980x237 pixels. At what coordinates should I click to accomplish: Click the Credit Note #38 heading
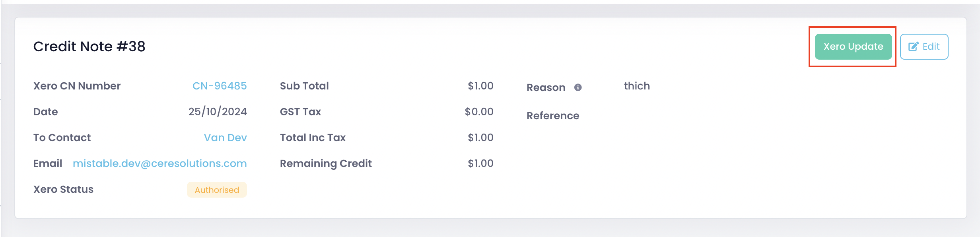click(x=89, y=47)
